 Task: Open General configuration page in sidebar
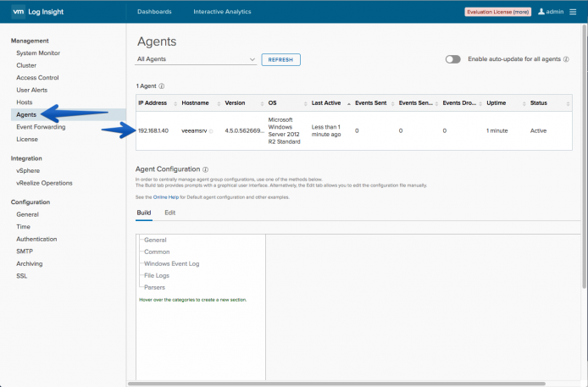point(27,214)
